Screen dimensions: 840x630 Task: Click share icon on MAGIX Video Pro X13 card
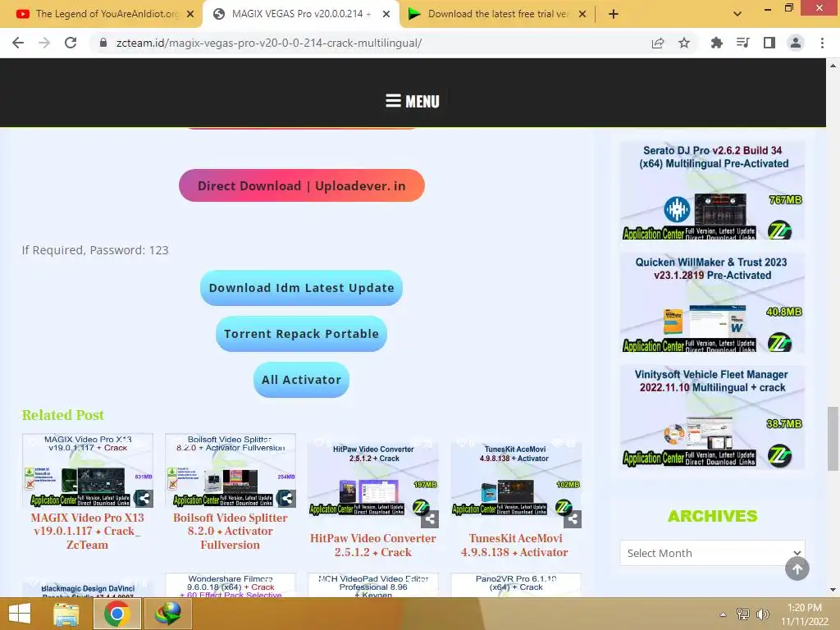pyautogui.click(x=144, y=499)
